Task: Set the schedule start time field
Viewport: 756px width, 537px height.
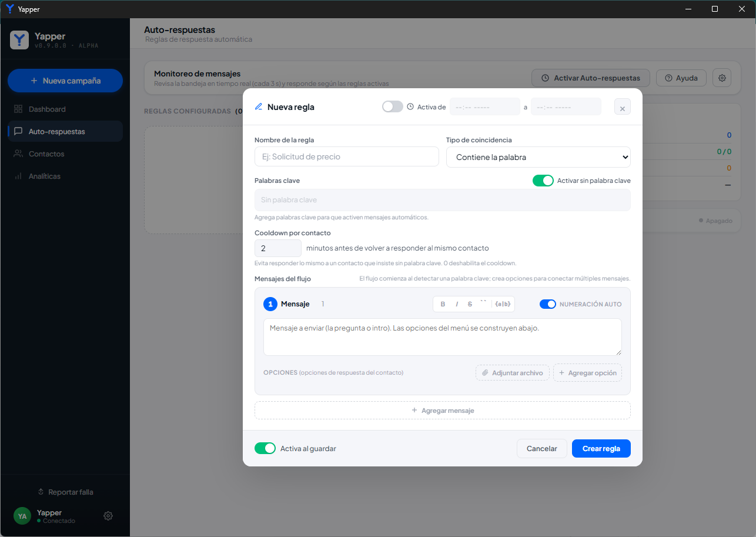Action: pyautogui.click(x=485, y=106)
